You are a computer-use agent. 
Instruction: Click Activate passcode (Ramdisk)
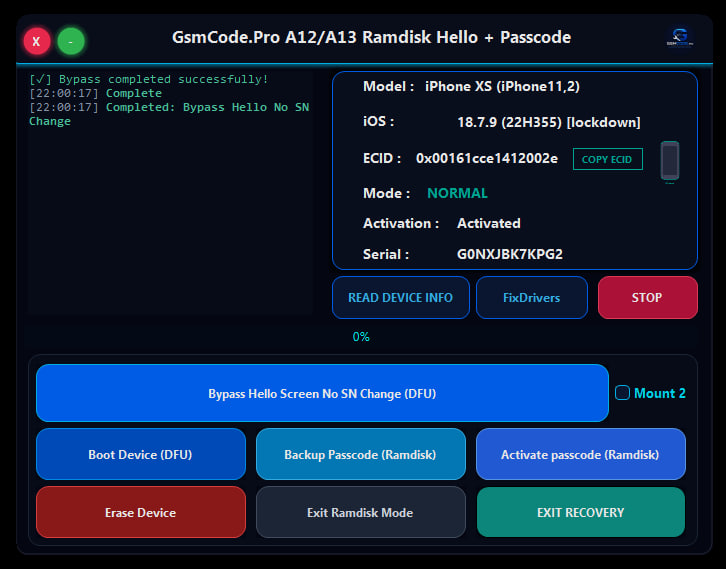coord(580,454)
